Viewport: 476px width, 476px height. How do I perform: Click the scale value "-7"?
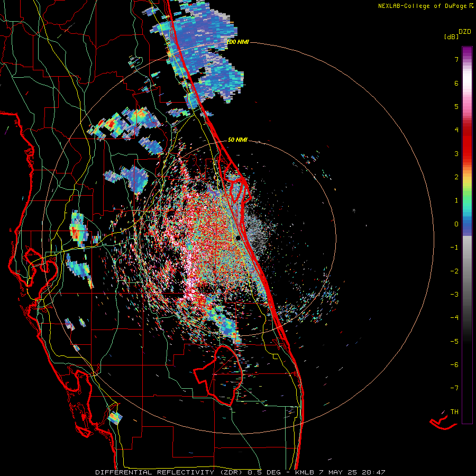tap(454, 388)
